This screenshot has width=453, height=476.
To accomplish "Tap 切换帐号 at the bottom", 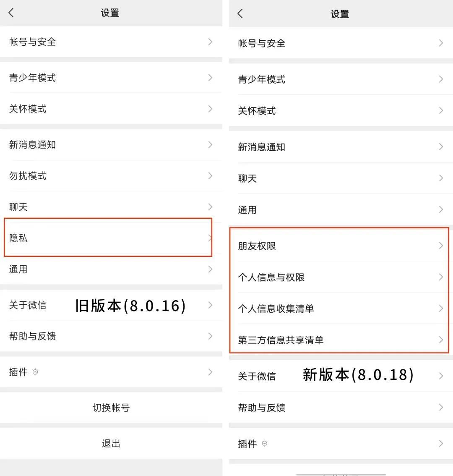I will tap(110, 408).
